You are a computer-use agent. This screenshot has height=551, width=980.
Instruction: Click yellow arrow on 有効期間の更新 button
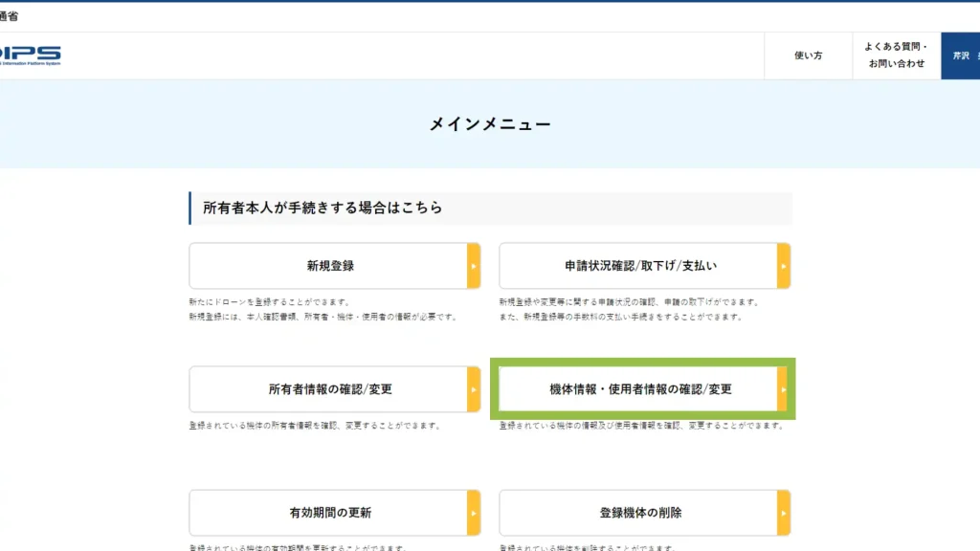[x=473, y=513]
